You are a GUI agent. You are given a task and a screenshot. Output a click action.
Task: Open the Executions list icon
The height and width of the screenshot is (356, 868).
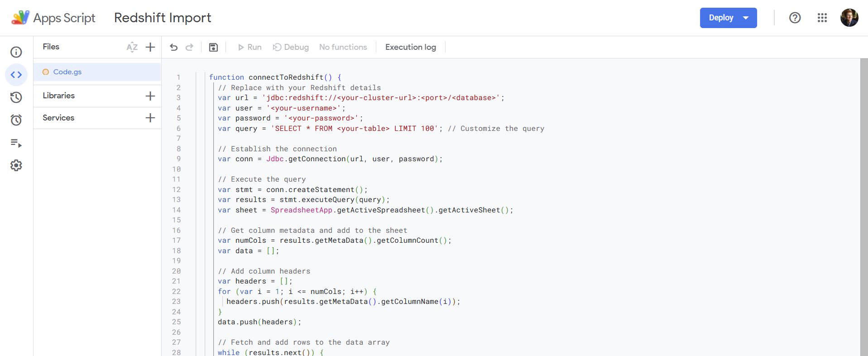point(16,143)
